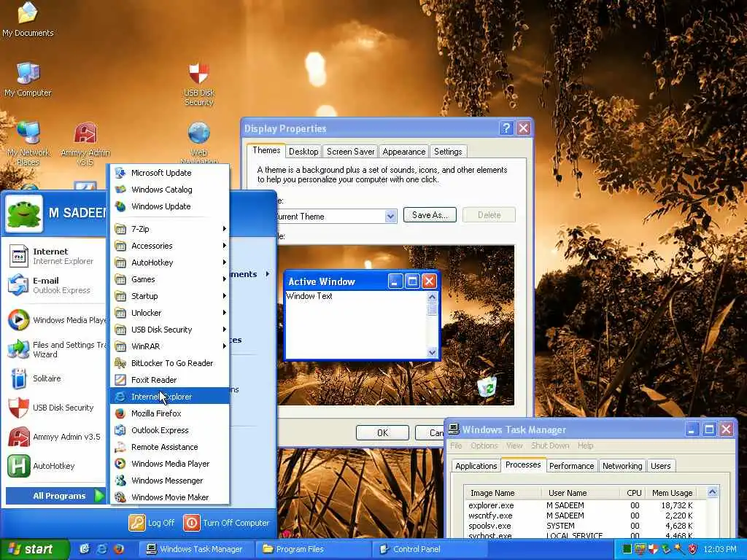Sort Task Manager by Mem Usage column
Screen dimensions: 747x560
click(x=672, y=493)
